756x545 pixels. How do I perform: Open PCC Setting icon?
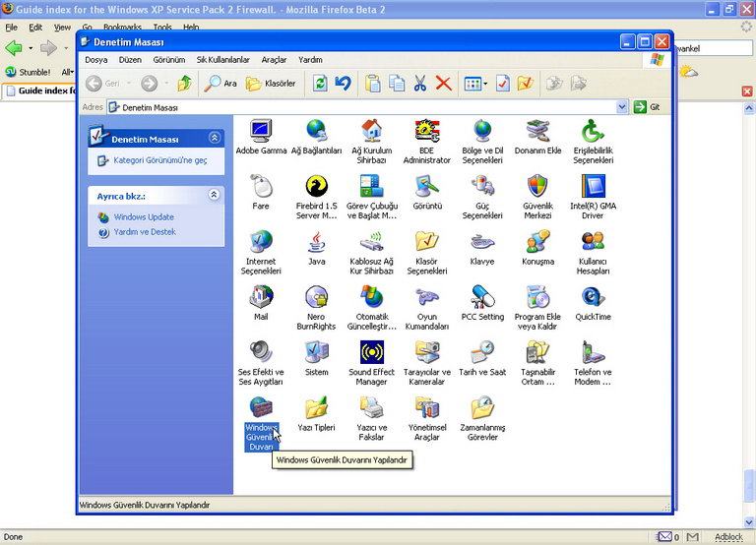click(x=482, y=298)
